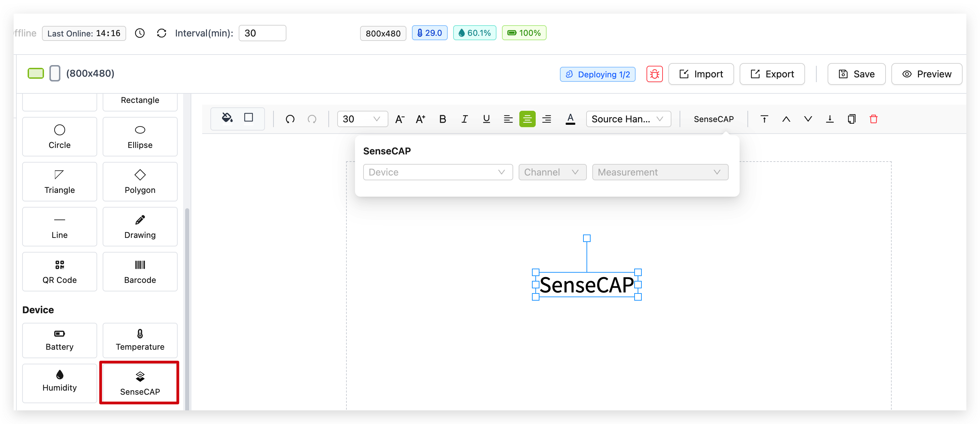The width and height of the screenshot is (980, 424).
Task: Click the red delete trash icon
Action: 874,119
